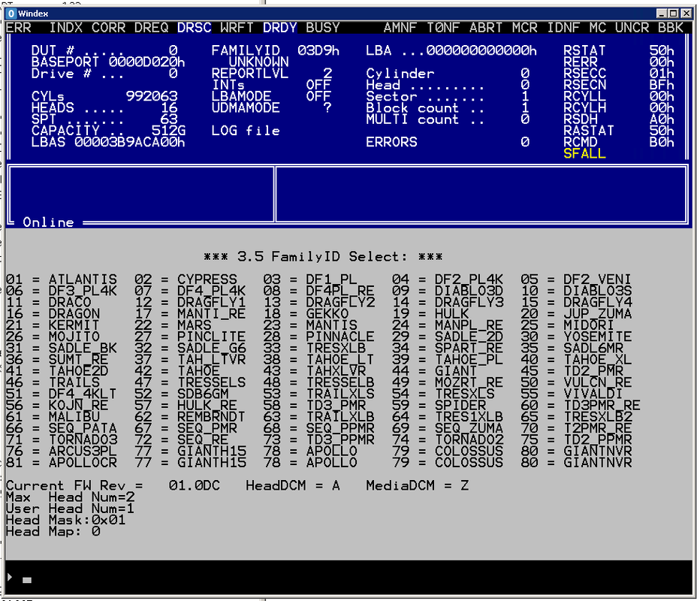Click the LBA value 000000000000h

pos(481,50)
